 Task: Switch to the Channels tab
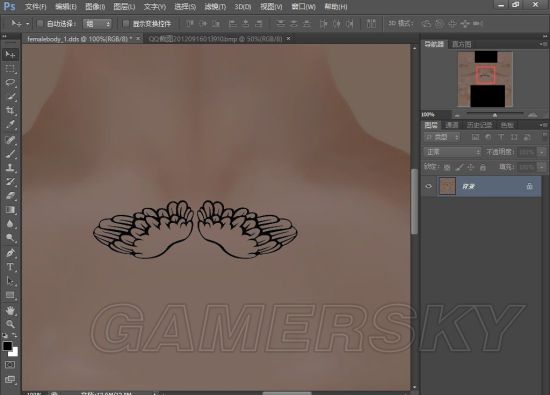pyautogui.click(x=452, y=125)
